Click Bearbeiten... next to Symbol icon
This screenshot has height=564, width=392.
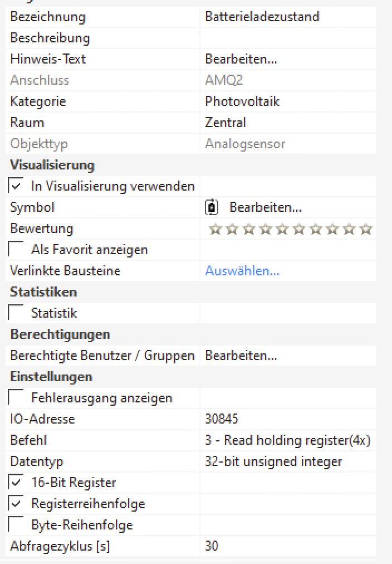[x=266, y=207]
